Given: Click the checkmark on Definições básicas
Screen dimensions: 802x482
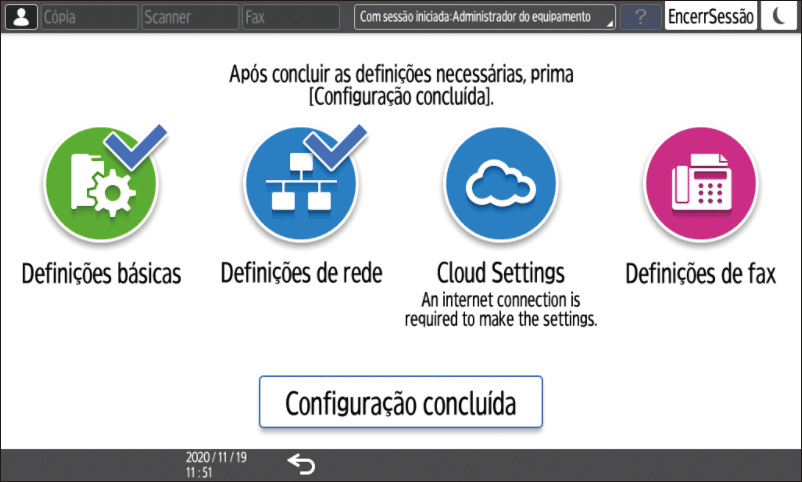Looking at the screenshot, I should [136, 146].
